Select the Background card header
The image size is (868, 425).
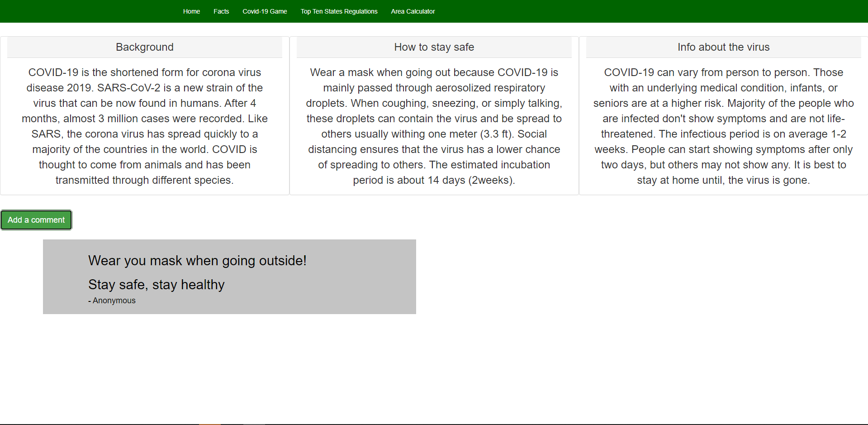pyautogui.click(x=144, y=47)
